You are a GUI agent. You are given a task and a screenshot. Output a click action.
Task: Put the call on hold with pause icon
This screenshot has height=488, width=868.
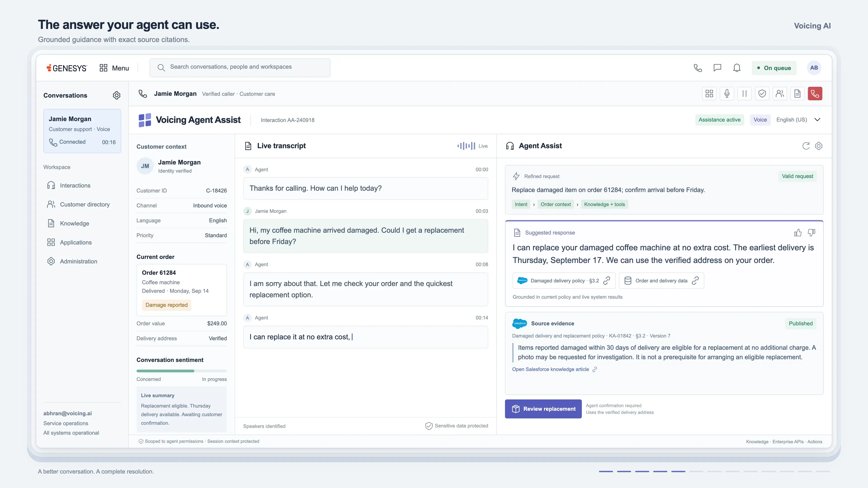(744, 94)
